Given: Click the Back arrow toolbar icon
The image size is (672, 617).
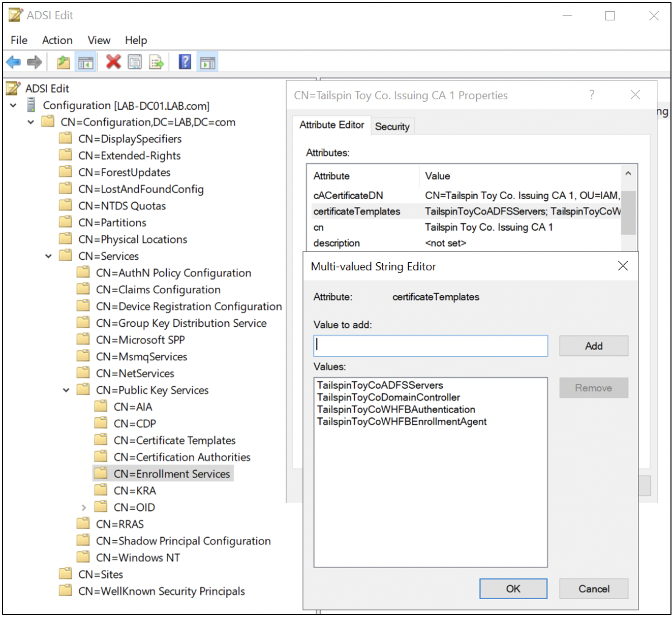Looking at the screenshot, I should coord(13,63).
